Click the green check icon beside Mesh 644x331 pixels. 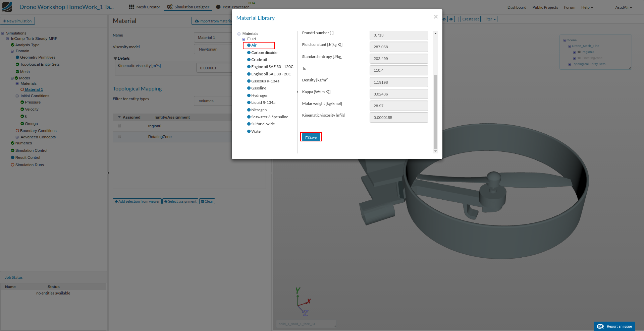tap(17, 72)
